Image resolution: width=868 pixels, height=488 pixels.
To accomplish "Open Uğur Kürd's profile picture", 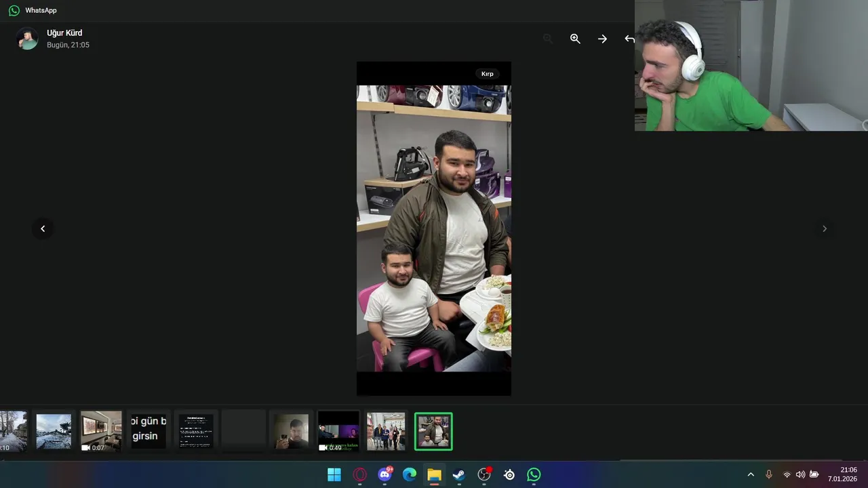I will point(27,39).
